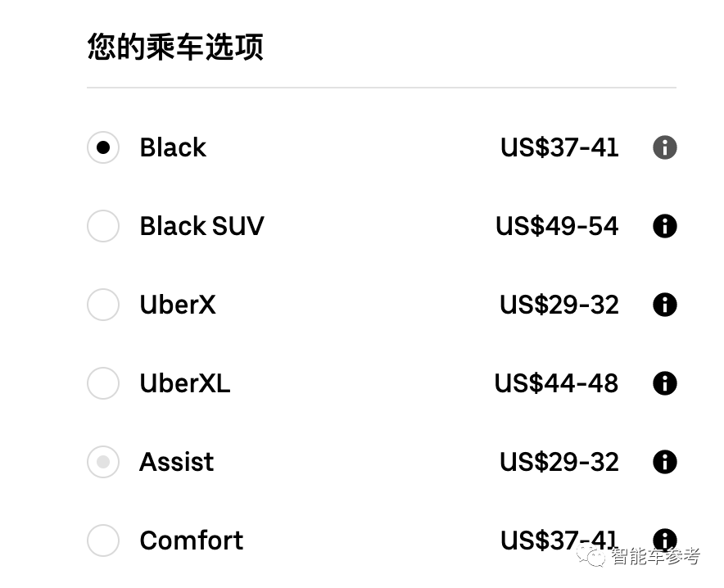Choose the Black SUV radio button
The width and height of the screenshot is (724, 588).
point(103,226)
